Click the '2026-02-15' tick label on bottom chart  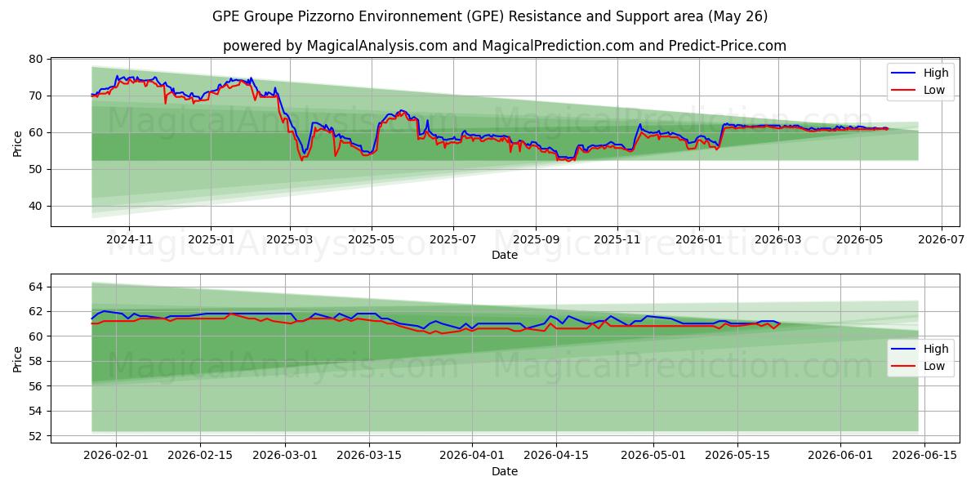coord(199,456)
